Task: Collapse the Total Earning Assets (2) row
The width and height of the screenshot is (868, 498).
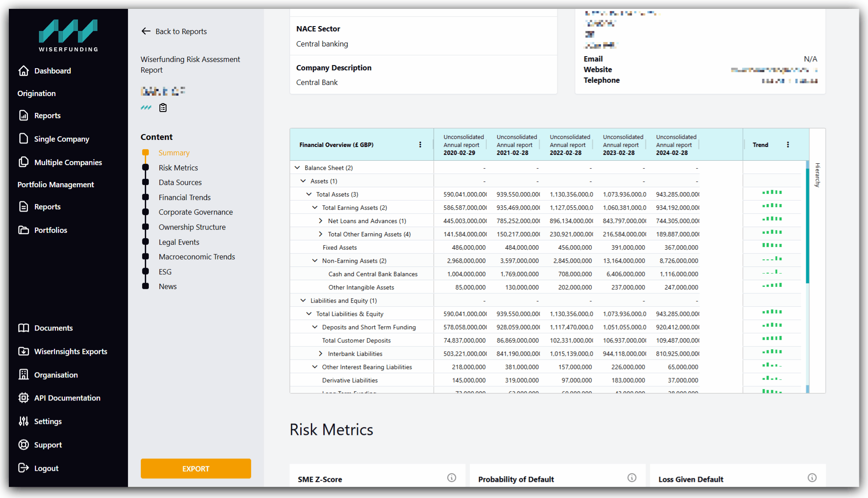Action: click(315, 208)
